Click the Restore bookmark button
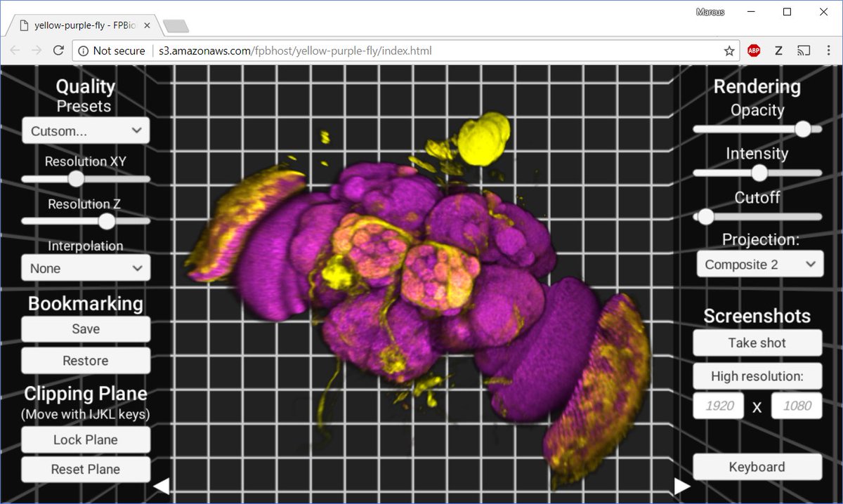The image size is (843, 504). (86, 361)
